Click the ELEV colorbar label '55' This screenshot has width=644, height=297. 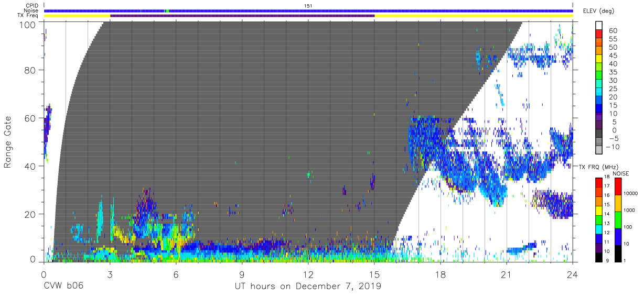coord(612,39)
